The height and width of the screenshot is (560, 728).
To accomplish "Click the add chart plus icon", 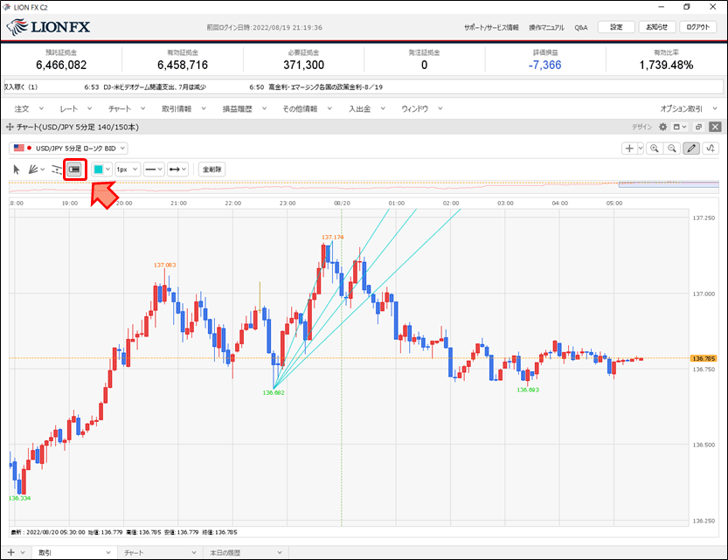I will 629,149.
